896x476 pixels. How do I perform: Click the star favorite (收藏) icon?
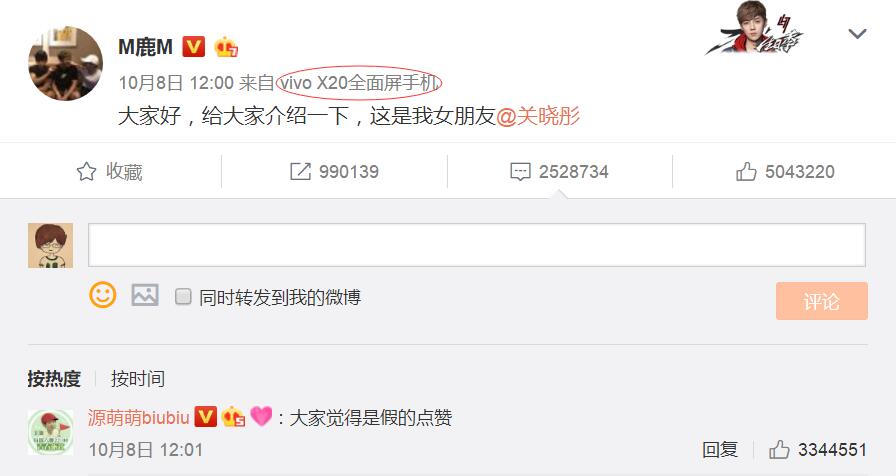tap(86, 171)
